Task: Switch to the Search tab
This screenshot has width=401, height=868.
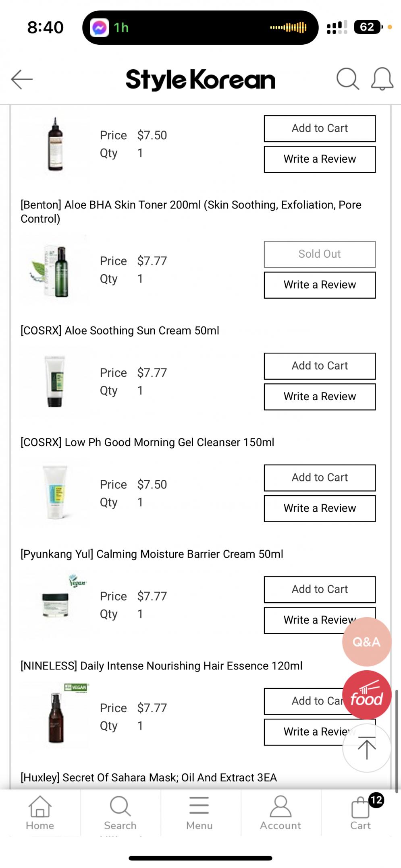Action: pos(120,813)
